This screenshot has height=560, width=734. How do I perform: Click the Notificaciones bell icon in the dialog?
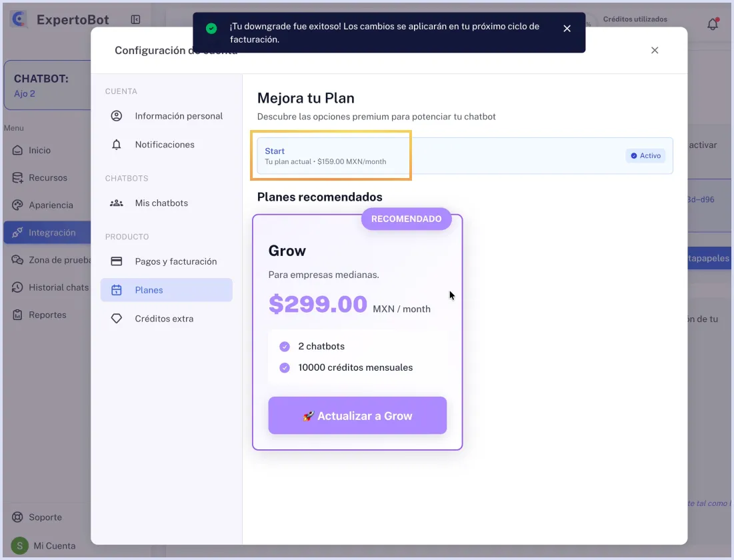click(117, 145)
